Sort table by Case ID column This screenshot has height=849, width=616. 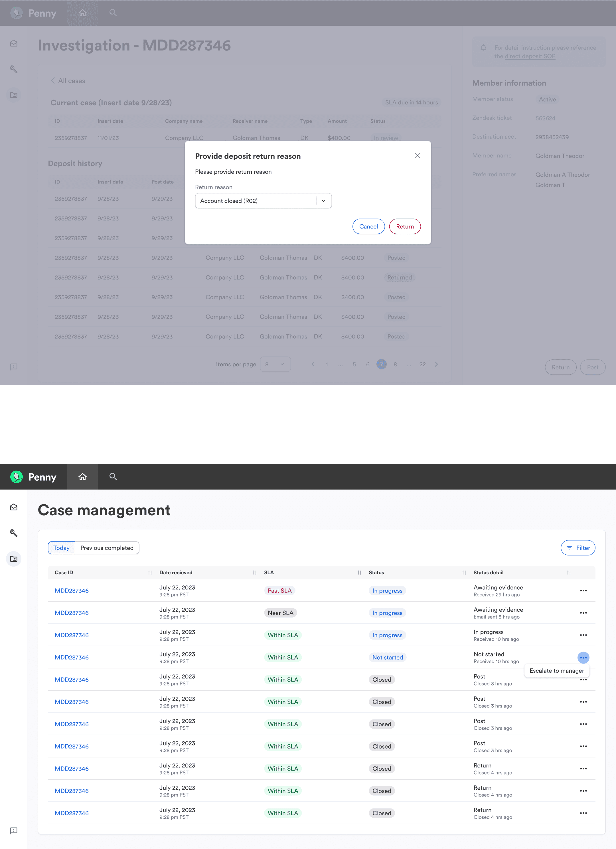pos(150,572)
